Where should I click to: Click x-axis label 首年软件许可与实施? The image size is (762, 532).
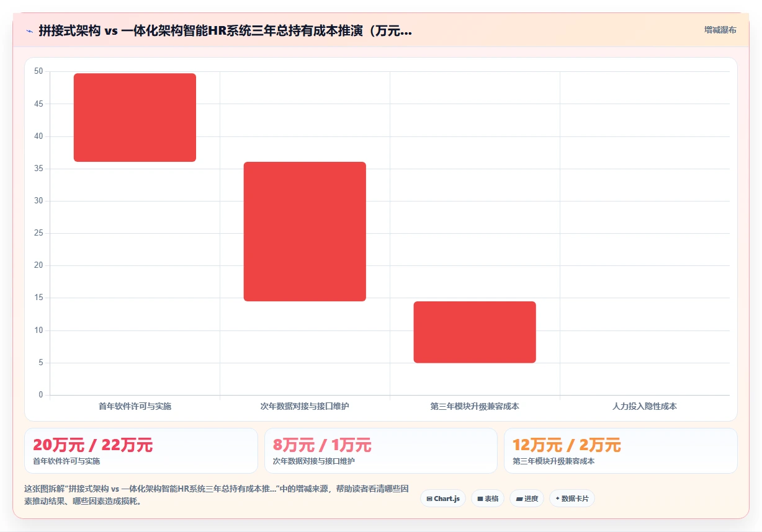click(x=135, y=407)
